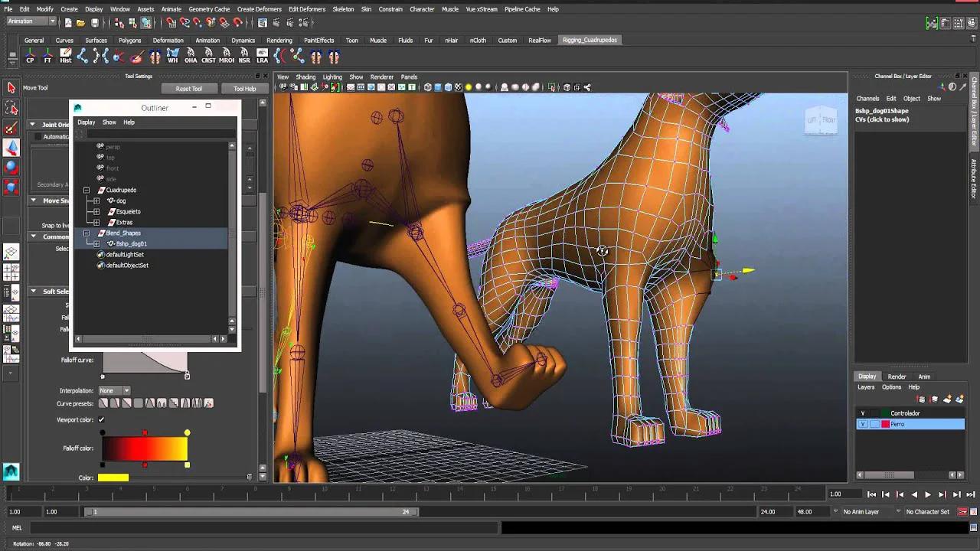980x551 pixels.
Task: Toggle visibility of the Controlador layer
Action: 863,412
